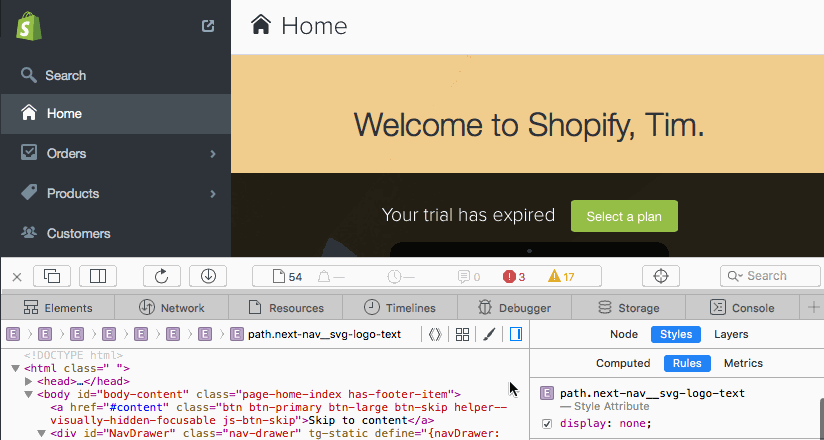The width and height of the screenshot is (824, 440).
Task: Expand the head element node
Action: (28, 382)
